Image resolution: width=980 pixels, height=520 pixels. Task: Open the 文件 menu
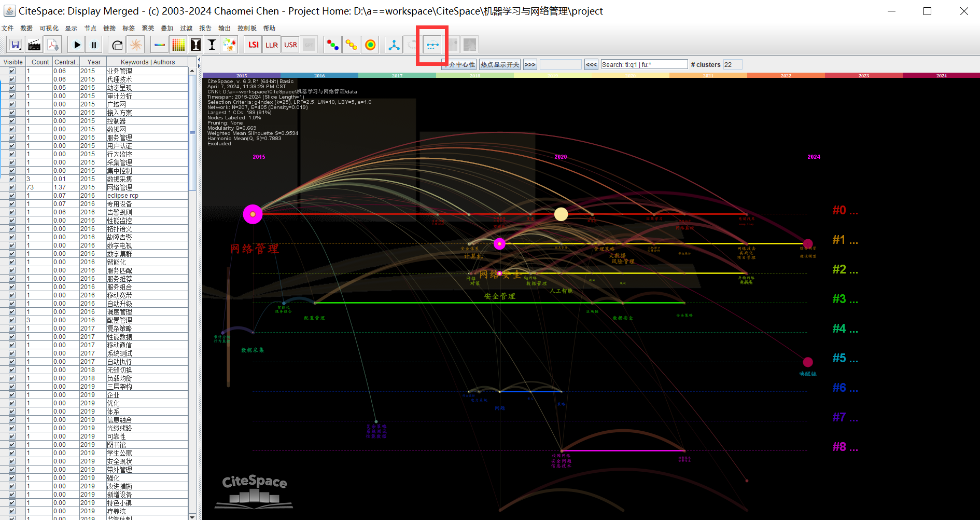[8, 29]
